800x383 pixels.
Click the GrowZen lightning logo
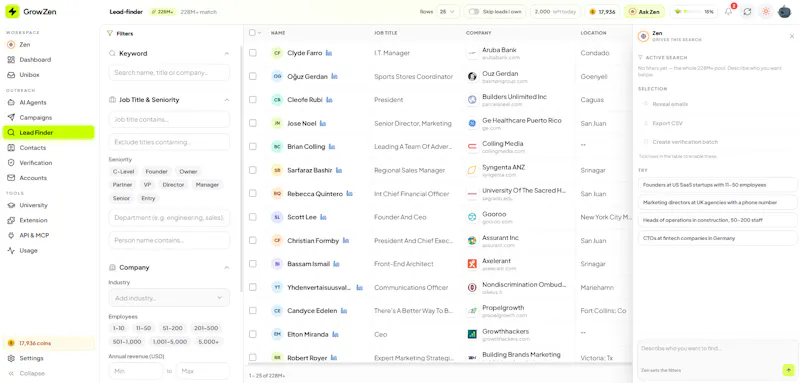[12, 11]
